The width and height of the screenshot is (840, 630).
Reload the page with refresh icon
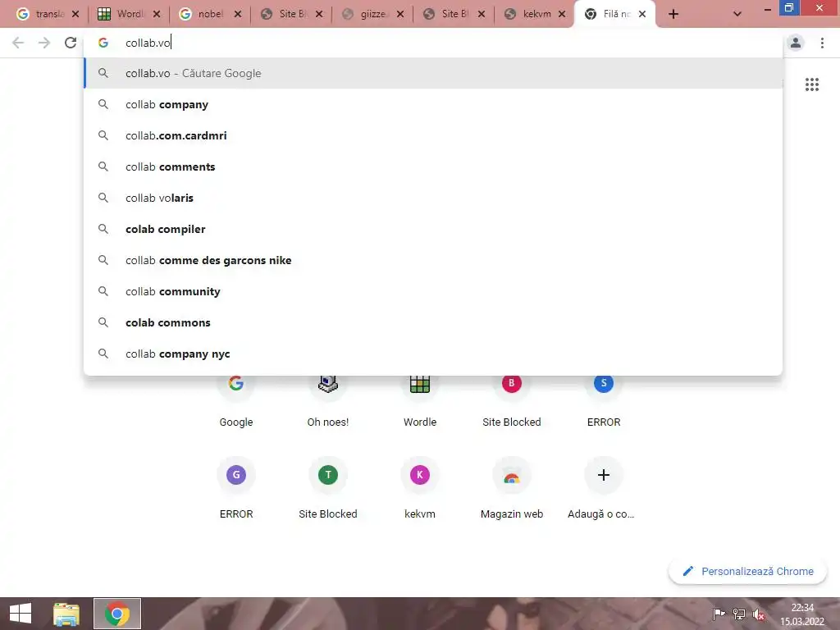click(71, 43)
